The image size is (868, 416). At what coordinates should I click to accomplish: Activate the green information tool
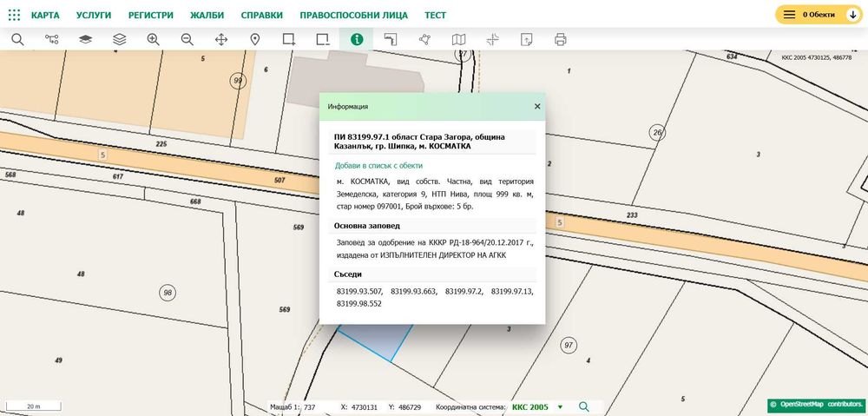point(357,39)
